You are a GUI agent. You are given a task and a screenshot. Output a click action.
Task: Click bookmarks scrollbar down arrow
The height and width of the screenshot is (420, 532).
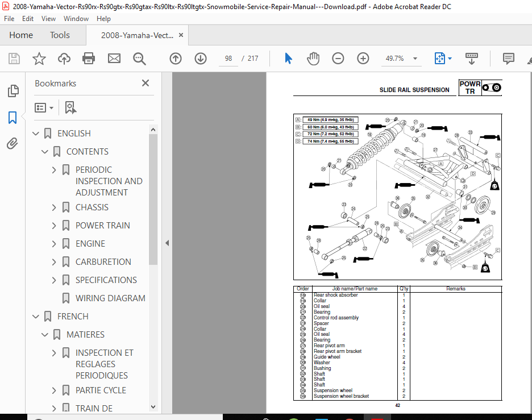tap(153, 407)
